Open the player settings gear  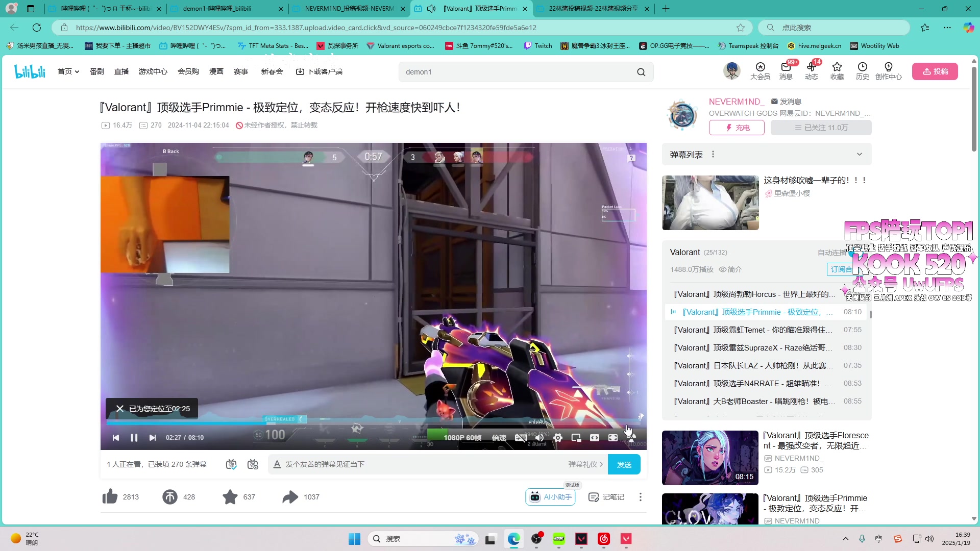(558, 438)
